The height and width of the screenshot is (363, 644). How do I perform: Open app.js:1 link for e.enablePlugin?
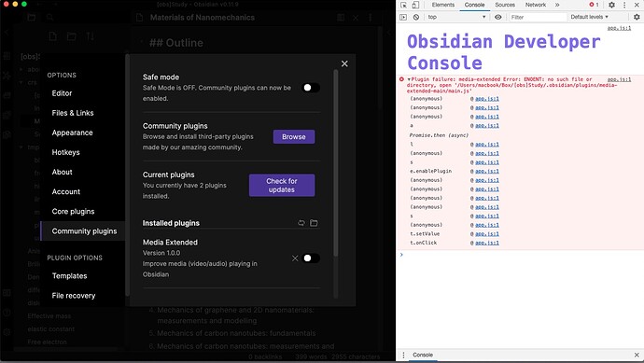click(x=487, y=171)
